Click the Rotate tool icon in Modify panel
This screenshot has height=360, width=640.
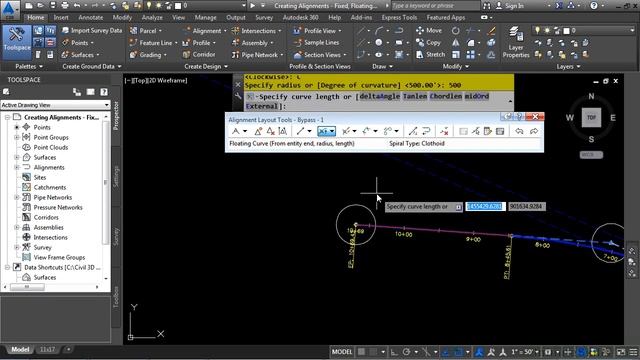456,31
